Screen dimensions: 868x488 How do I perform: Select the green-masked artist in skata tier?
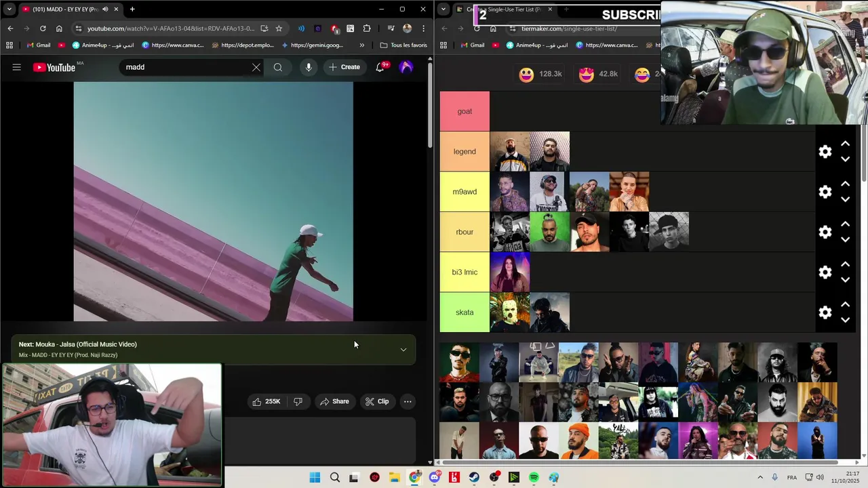point(510,312)
